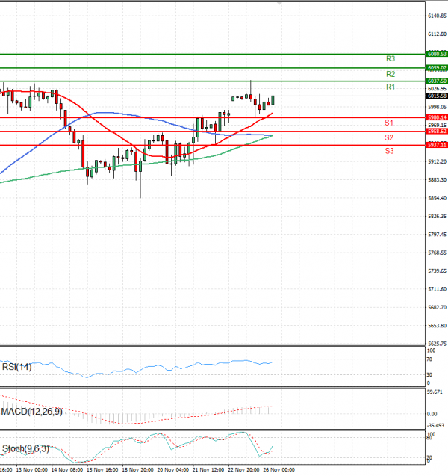The width and height of the screenshot is (448, 476).
Task: Click the 5797.45 price axis value
Action: click(437, 235)
